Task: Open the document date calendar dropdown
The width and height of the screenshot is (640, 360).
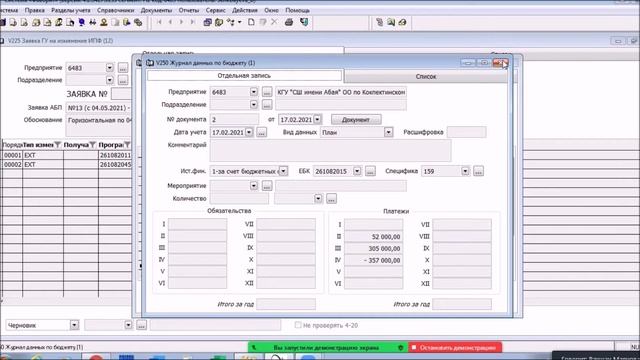Action: pyautogui.click(x=317, y=120)
